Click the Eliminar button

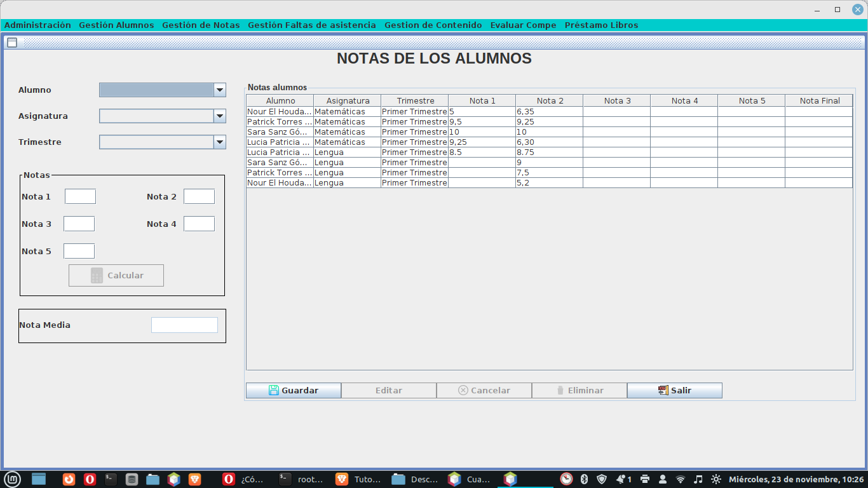click(580, 390)
